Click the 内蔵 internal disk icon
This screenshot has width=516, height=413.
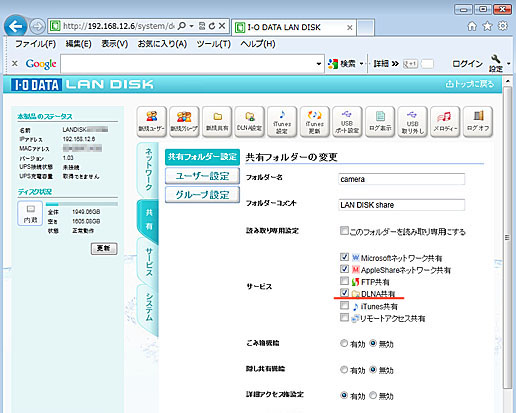tap(30, 213)
